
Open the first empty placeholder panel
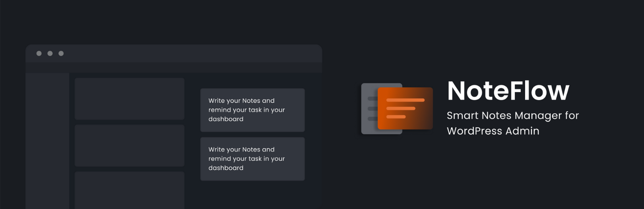tap(129, 99)
